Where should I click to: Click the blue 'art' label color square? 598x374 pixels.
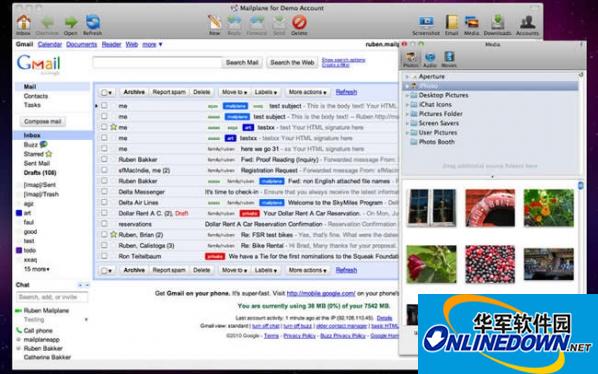click(x=19, y=213)
